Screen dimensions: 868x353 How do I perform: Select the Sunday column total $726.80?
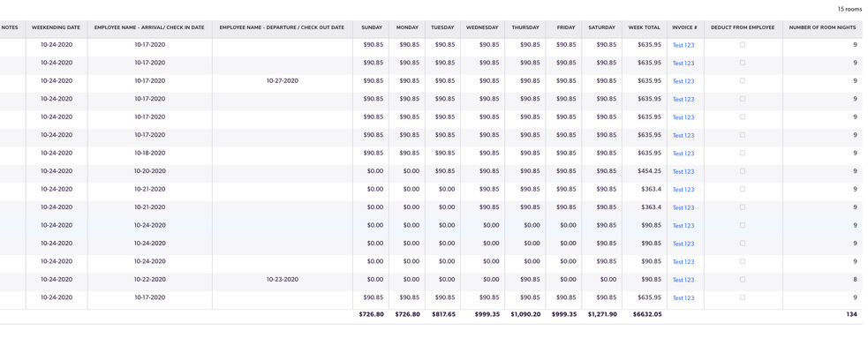371,314
